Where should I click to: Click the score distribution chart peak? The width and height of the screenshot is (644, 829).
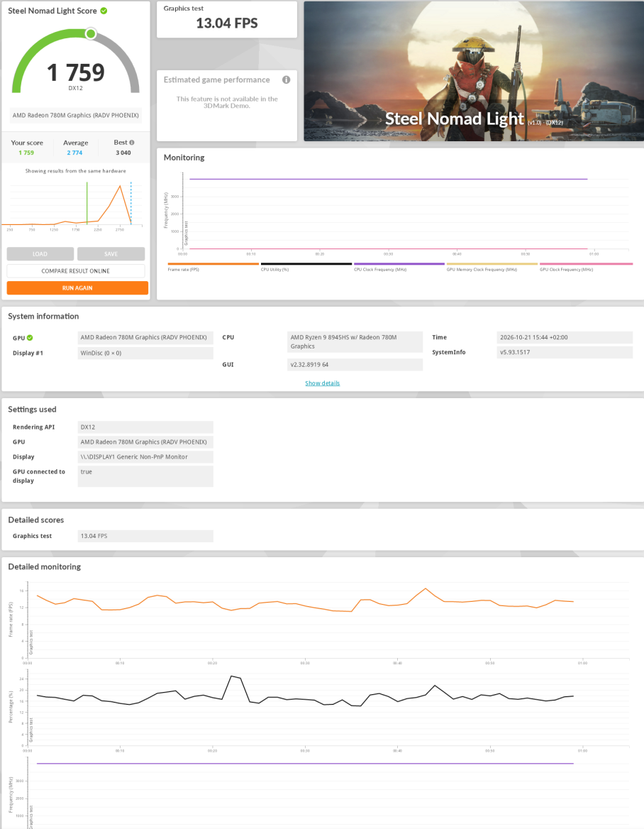[x=121, y=186]
